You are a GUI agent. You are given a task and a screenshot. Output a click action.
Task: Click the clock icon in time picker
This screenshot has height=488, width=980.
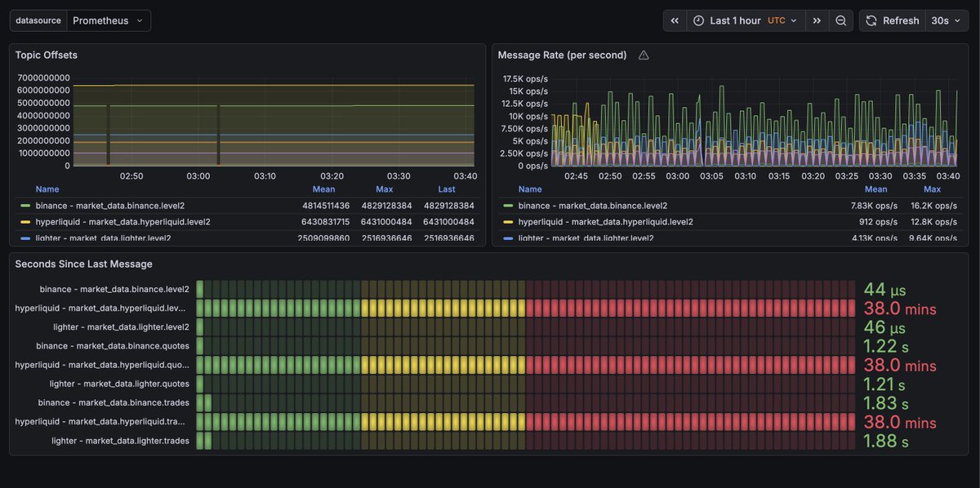tap(698, 20)
